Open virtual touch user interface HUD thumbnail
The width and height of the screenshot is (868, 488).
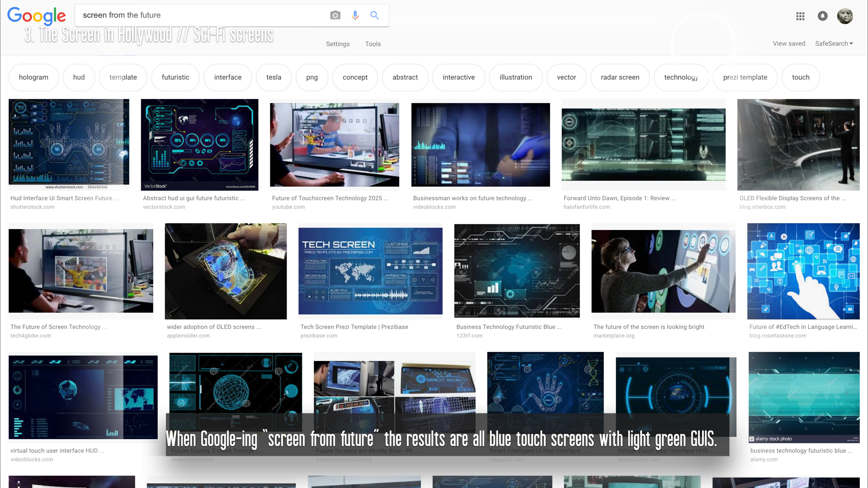pos(83,397)
